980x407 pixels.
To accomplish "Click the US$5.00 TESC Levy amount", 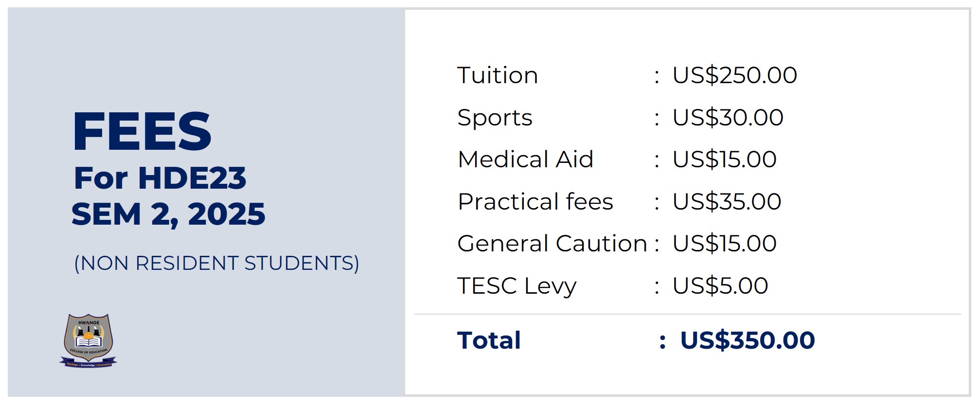I will click(x=720, y=286).
